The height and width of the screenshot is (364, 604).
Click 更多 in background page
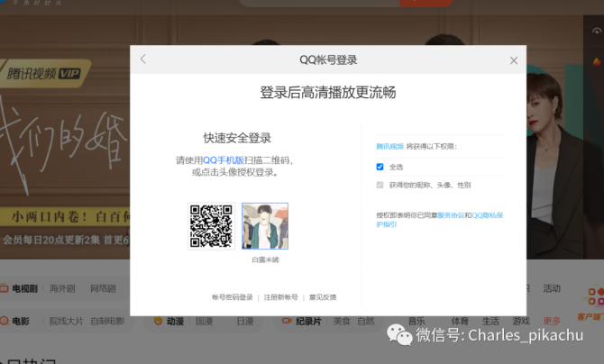(552, 322)
